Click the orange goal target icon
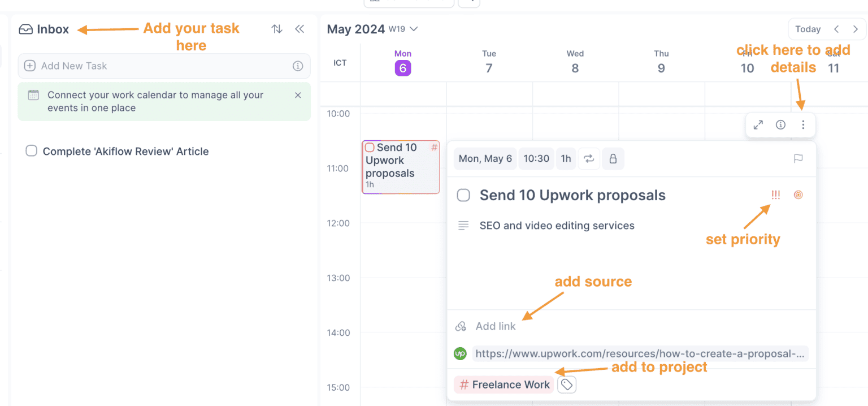This screenshot has width=868, height=406. pos(798,195)
